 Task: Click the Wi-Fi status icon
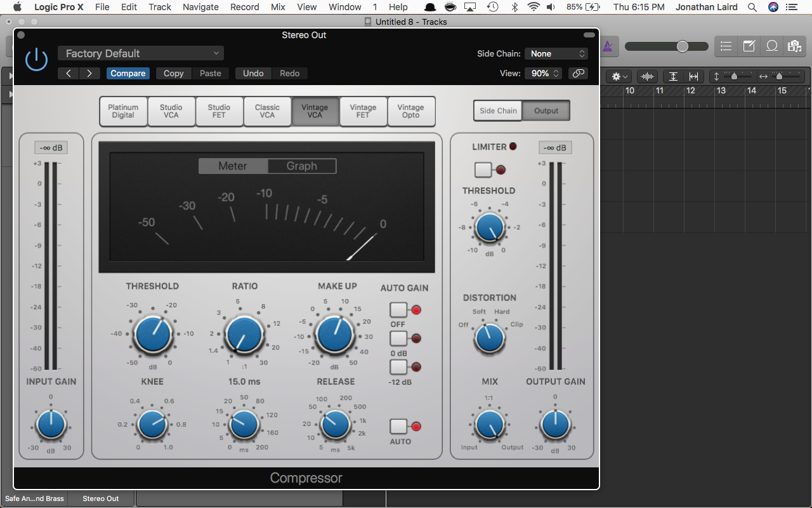point(534,7)
